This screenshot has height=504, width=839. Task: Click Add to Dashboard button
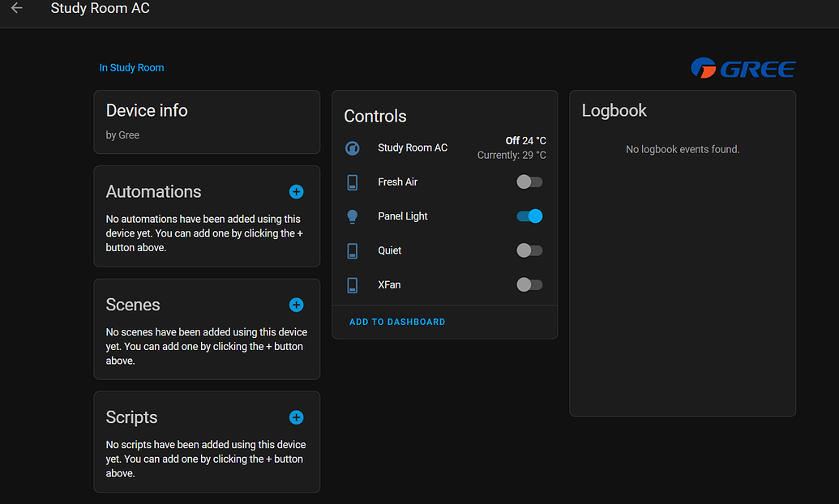(397, 322)
